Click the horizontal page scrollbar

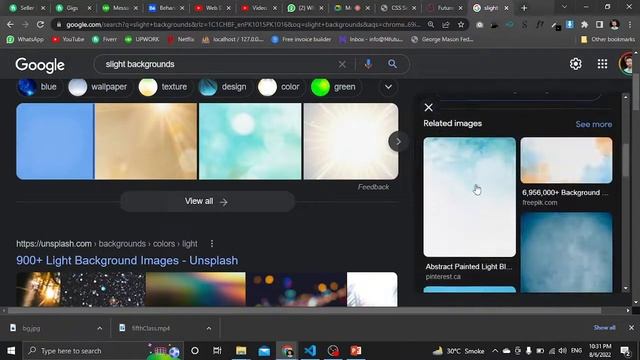304,311
